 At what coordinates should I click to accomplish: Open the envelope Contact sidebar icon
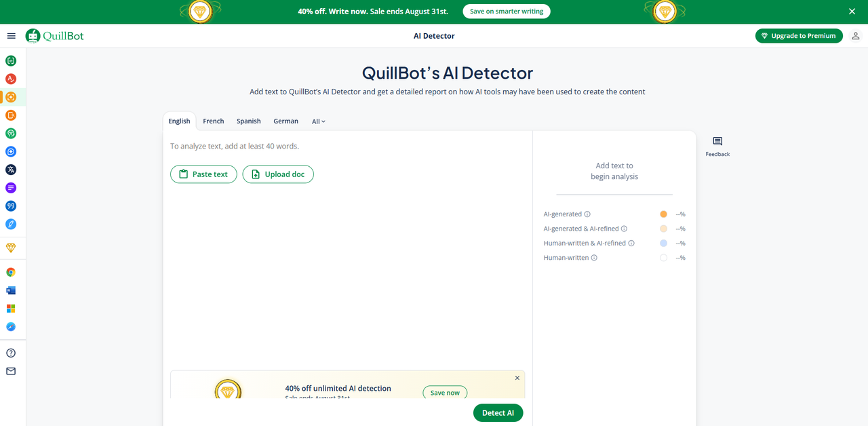coord(11,371)
